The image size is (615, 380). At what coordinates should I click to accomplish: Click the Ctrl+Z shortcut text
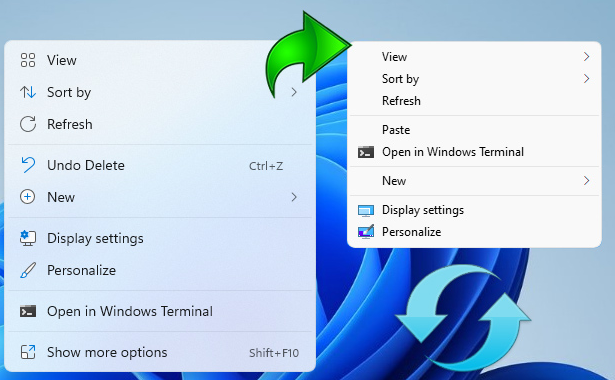266,166
